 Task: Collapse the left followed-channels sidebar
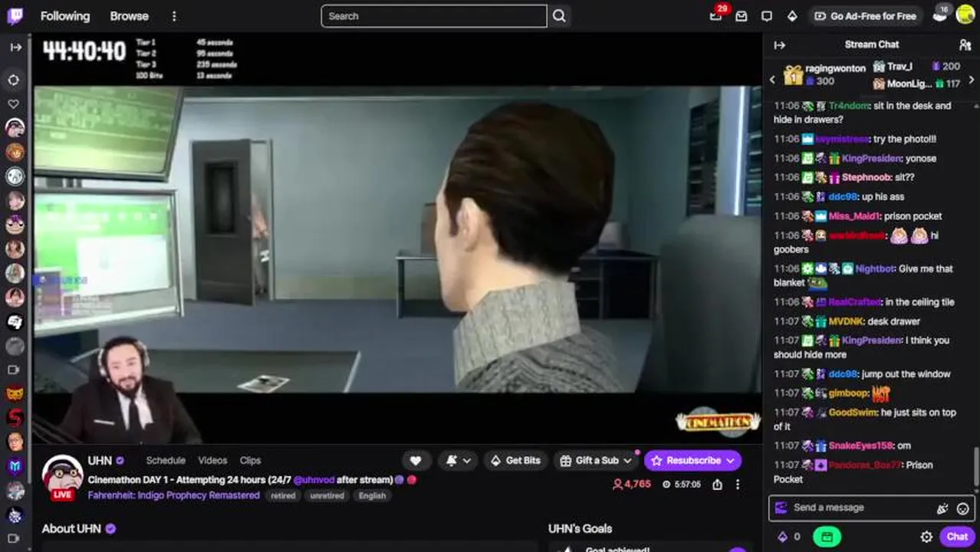point(15,48)
